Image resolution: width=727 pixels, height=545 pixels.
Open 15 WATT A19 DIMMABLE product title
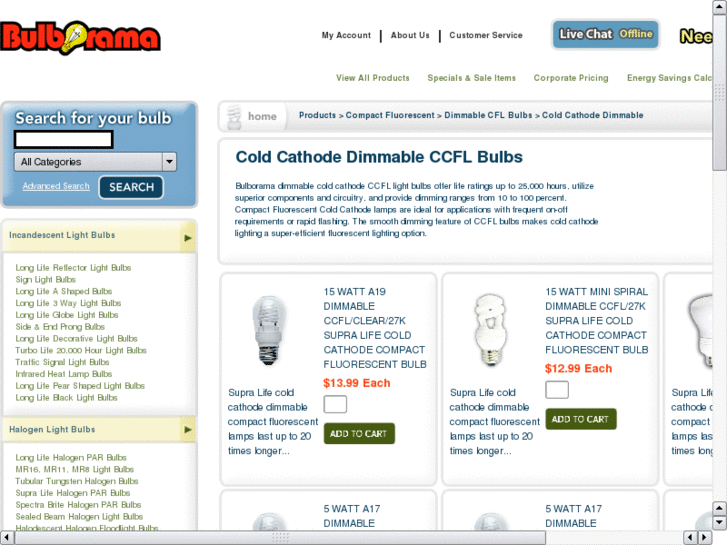point(375,328)
